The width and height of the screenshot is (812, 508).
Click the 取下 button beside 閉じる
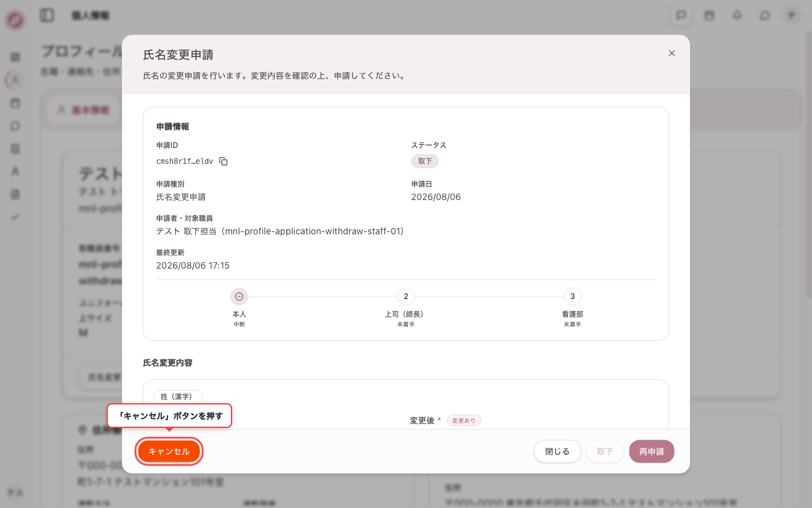605,451
